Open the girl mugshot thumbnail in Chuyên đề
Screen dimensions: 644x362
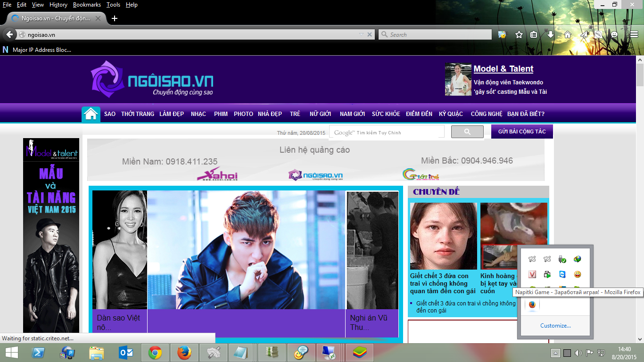coord(444,236)
